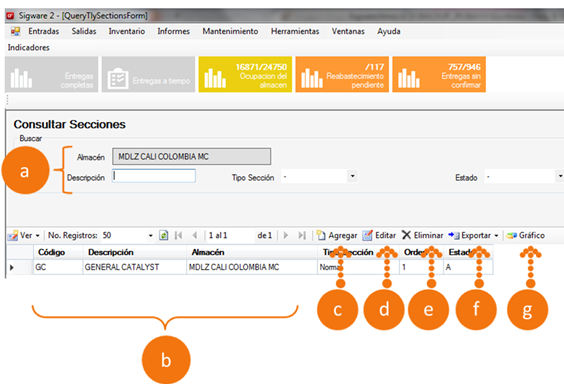Image resolution: width=564 pixels, height=384 pixels.
Task: Click the GENERAL CATALYST description cell
Action: pos(135,267)
